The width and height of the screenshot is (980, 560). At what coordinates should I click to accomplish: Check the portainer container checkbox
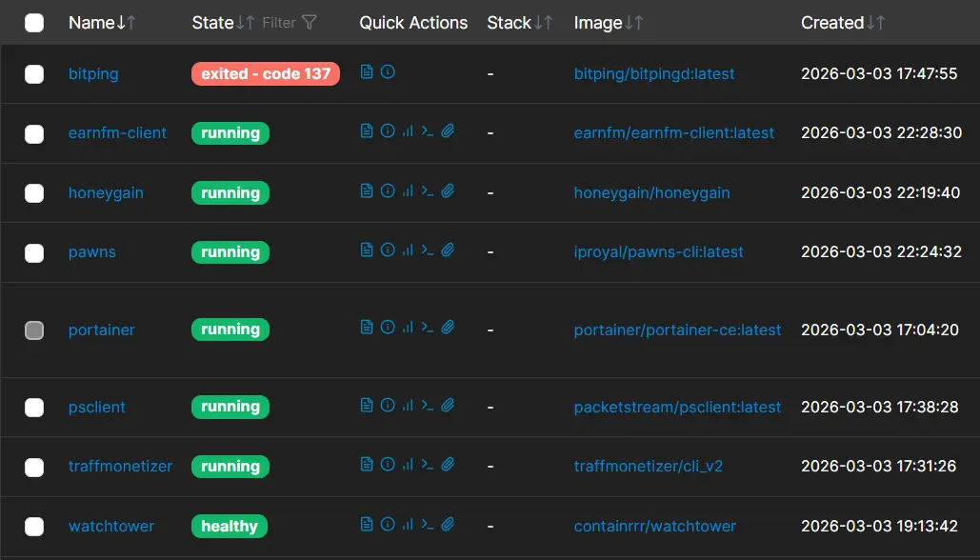tap(34, 330)
